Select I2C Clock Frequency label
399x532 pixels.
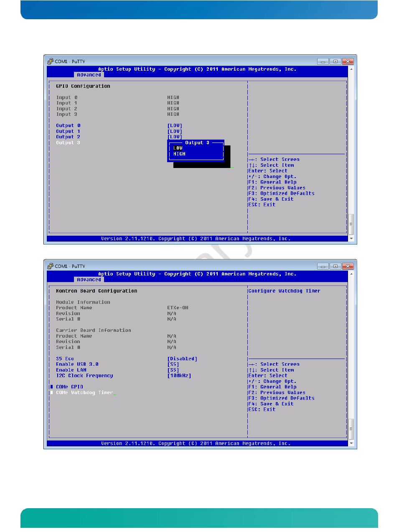pos(84,375)
